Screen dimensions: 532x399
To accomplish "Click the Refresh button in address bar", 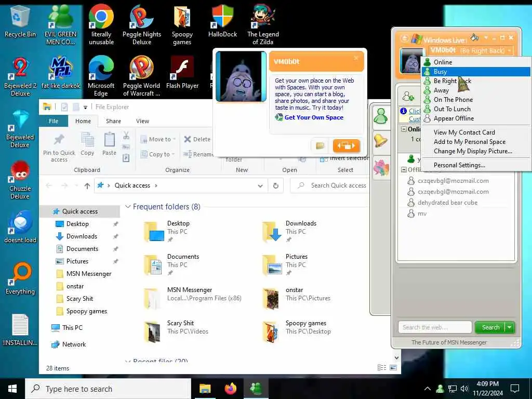I will click(x=276, y=185).
